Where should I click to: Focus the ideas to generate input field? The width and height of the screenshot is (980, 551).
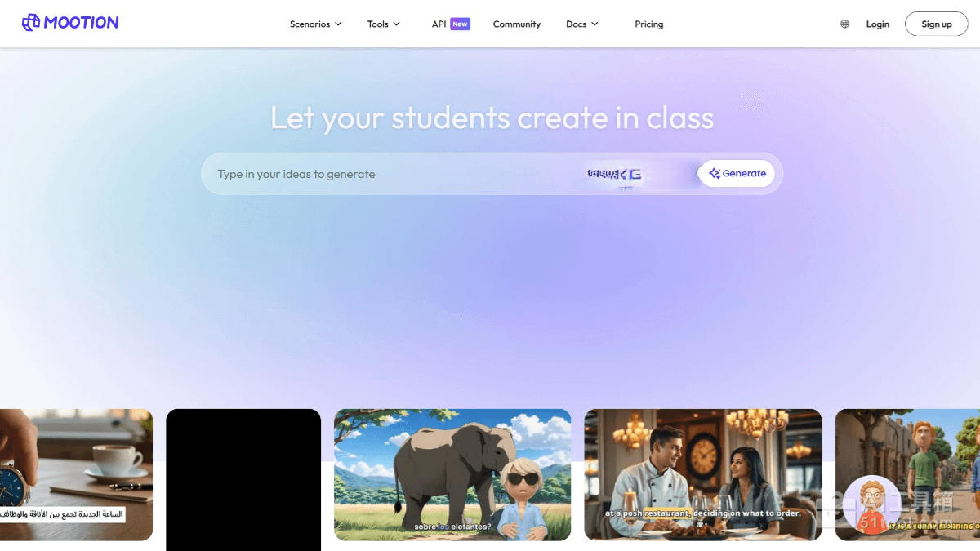392,174
